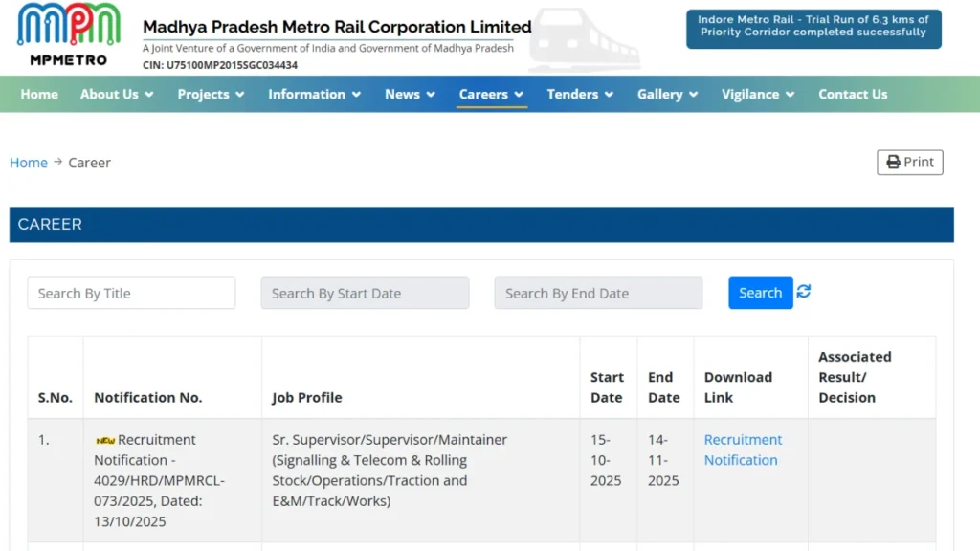This screenshot has height=551, width=980.
Task: Open the Careers dropdown menu
Action: (x=491, y=94)
